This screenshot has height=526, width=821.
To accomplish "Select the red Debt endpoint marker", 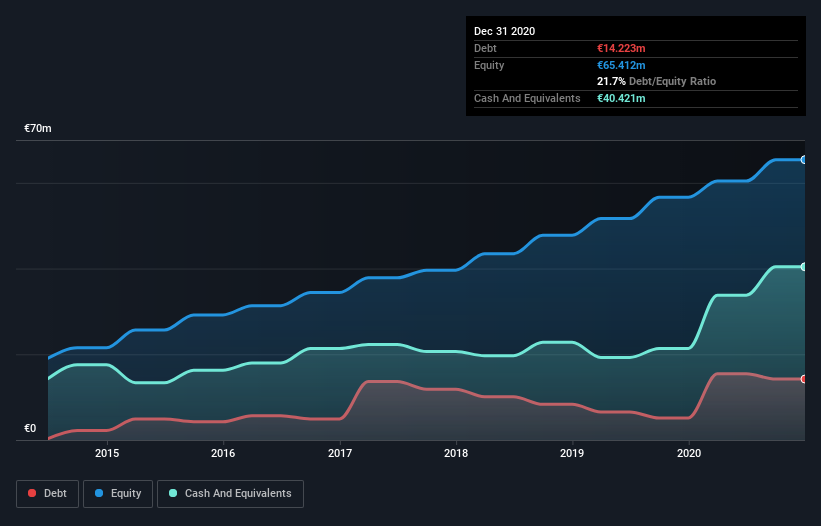I will (x=803, y=379).
